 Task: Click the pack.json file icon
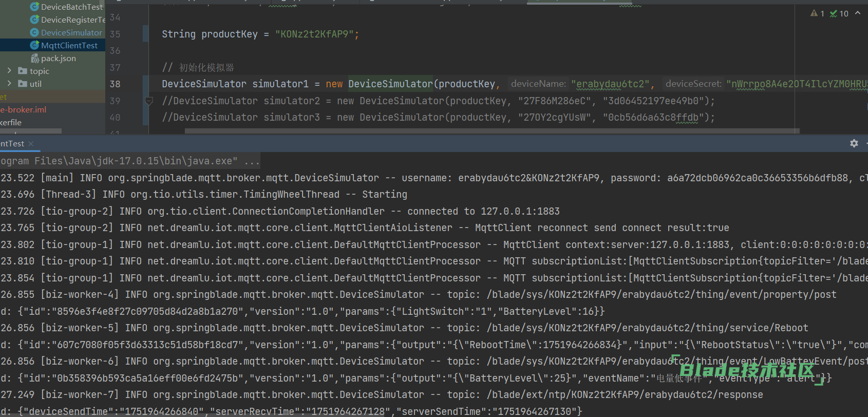pos(35,59)
